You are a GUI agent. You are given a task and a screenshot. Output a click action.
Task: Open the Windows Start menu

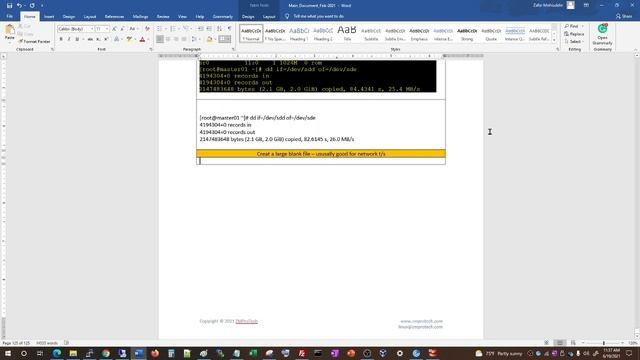tap(7, 353)
